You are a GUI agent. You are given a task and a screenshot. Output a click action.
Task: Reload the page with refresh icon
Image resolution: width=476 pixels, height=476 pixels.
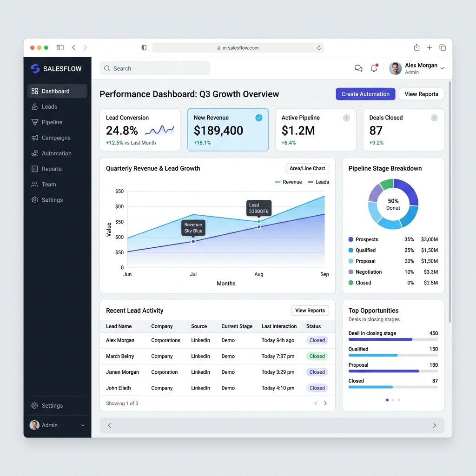(319, 48)
